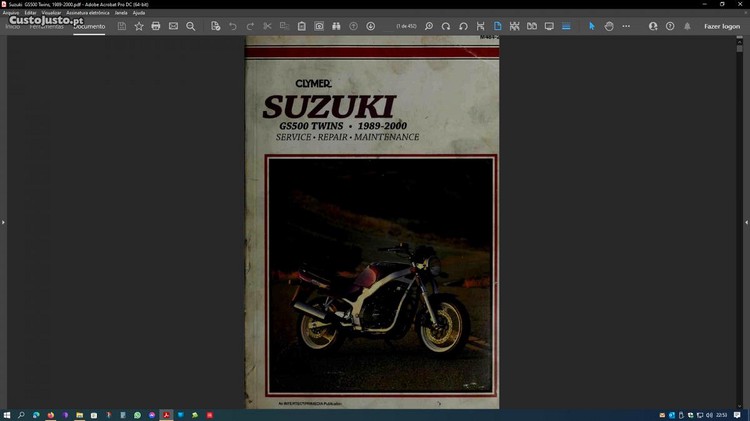750x421 pixels.
Task: Click the binoculars find icon
Action: [336, 26]
